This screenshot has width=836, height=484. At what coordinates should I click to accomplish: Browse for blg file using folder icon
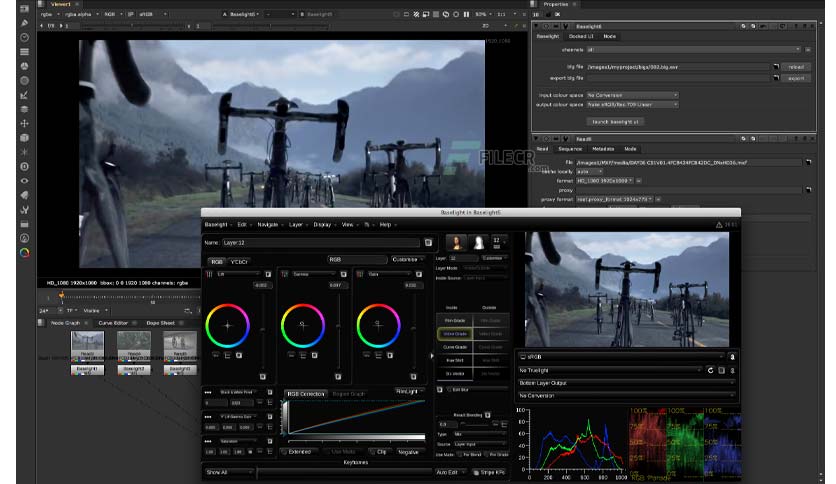tap(776, 67)
